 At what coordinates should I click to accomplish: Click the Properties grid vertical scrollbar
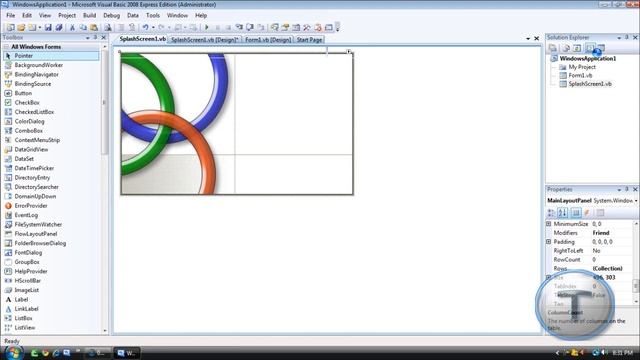(636, 262)
